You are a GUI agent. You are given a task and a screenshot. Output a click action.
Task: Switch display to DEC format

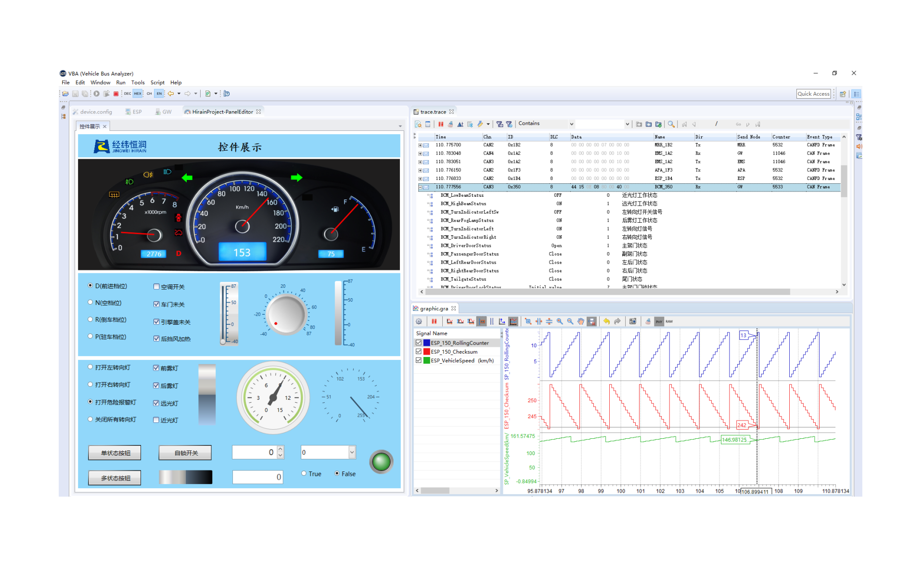(128, 94)
